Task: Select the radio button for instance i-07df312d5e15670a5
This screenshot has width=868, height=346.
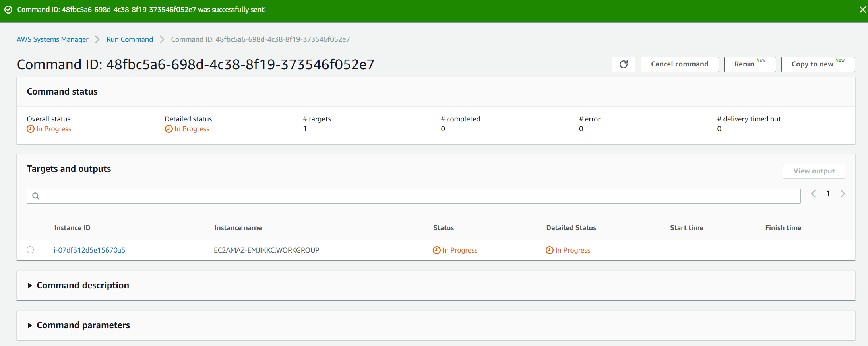Action: click(x=30, y=250)
